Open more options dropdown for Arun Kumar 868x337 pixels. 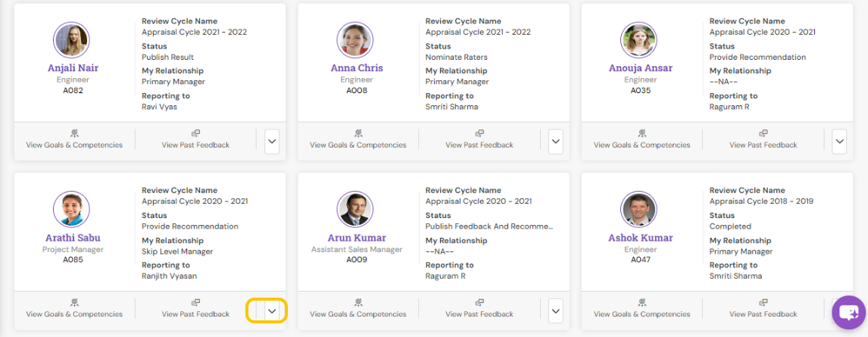tap(556, 310)
